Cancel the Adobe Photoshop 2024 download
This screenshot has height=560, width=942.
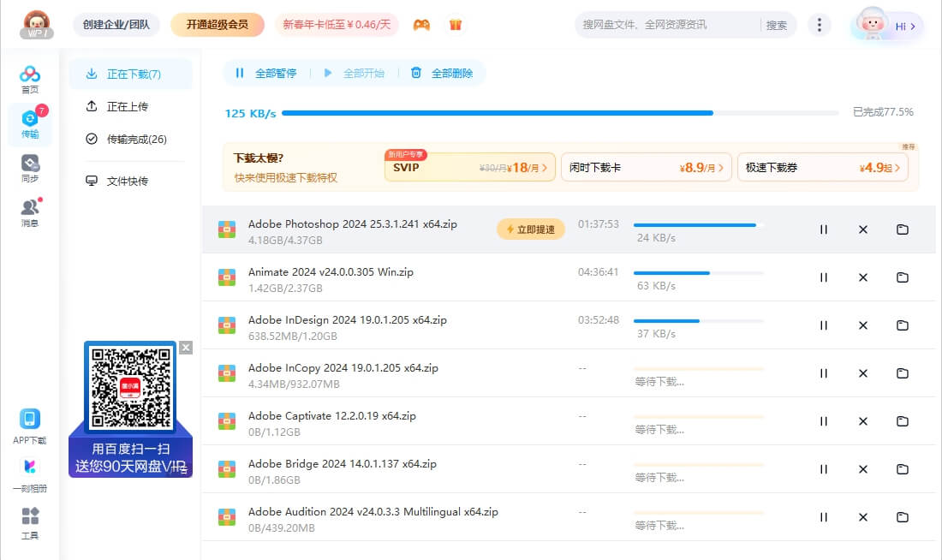pyautogui.click(x=862, y=229)
